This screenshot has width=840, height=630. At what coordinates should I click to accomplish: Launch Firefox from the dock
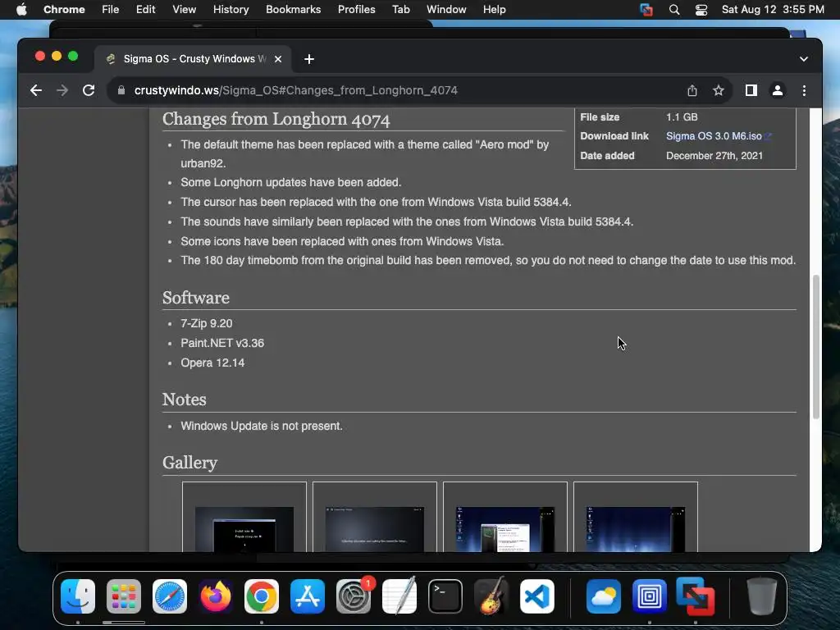[216, 596]
